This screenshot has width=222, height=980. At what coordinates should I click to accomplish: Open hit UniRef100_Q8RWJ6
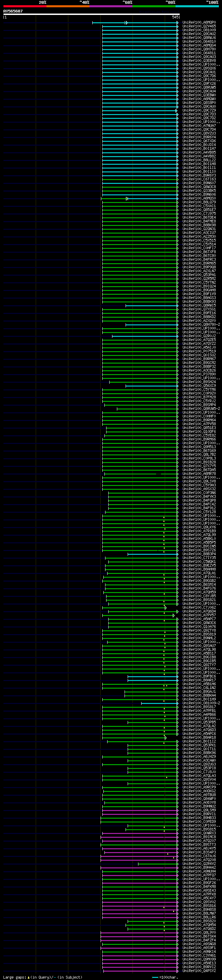[x=199, y=38]
